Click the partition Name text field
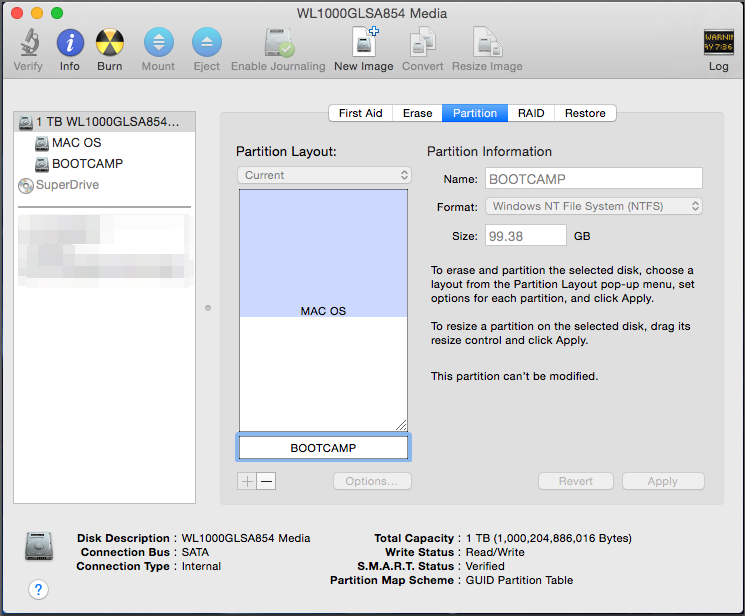Image resolution: width=745 pixels, height=616 pixels. click(593, 179)
